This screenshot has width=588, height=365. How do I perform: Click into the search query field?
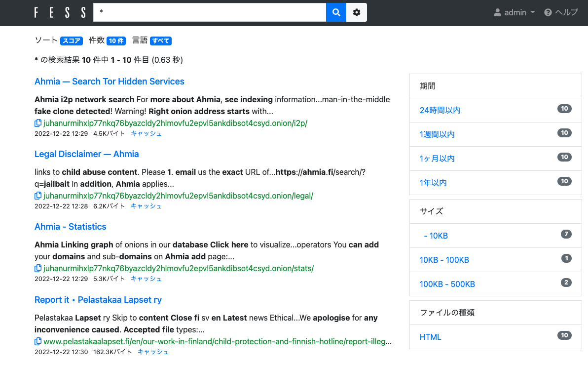coord(210,12)
